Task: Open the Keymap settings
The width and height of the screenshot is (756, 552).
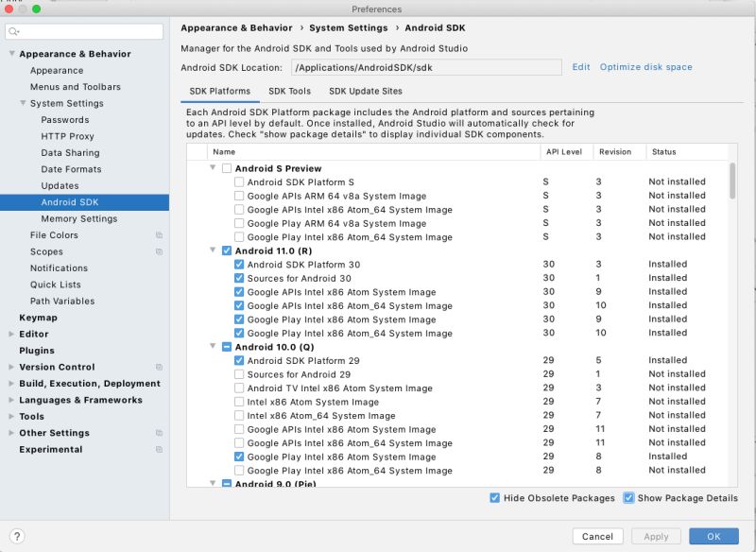Action: pos(38,318)
